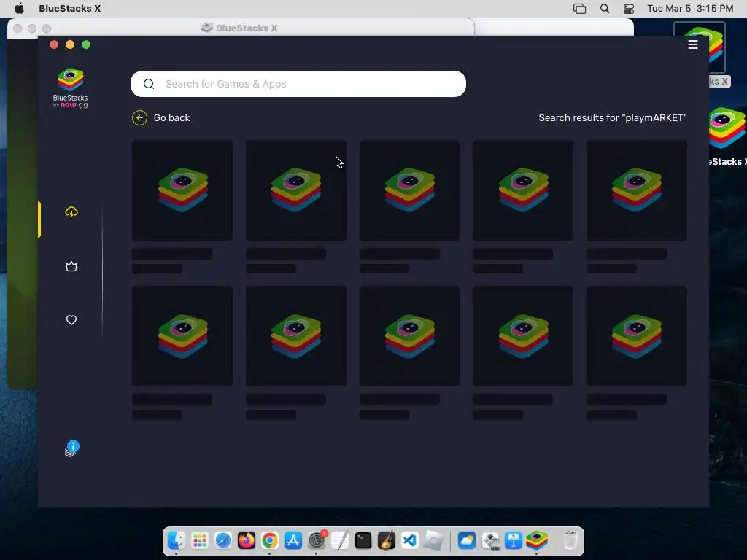Open the first result card in the top row
The image size is (747, 560).
[182, 190]
